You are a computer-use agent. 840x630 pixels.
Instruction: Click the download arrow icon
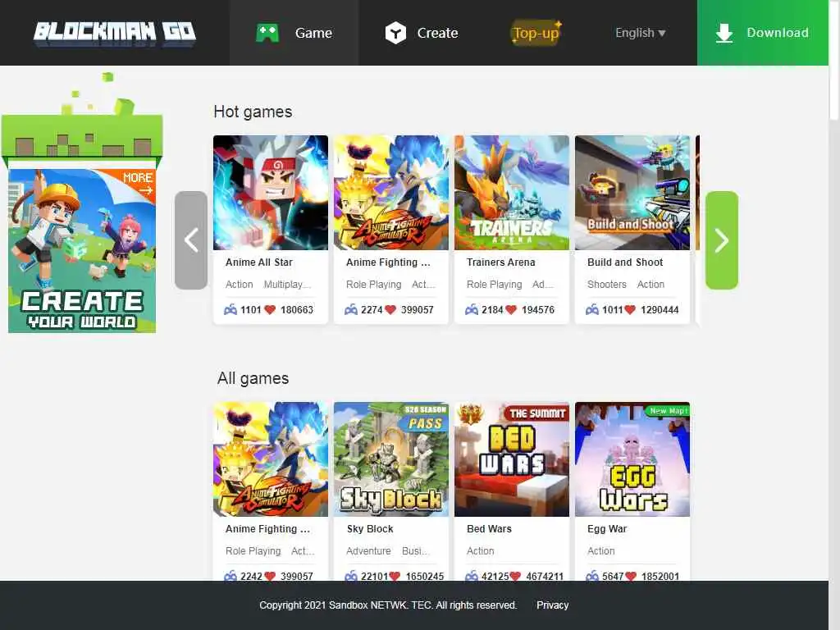click(x=724, y=33)
